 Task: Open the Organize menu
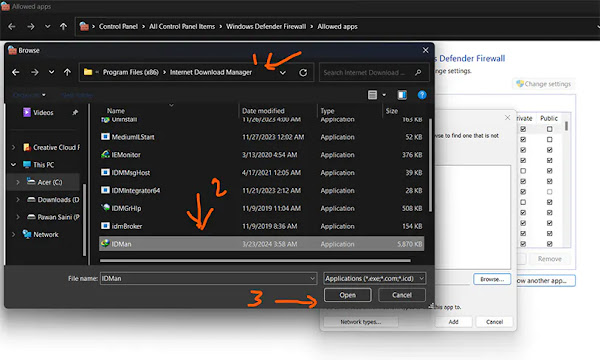tap(29, 94)
